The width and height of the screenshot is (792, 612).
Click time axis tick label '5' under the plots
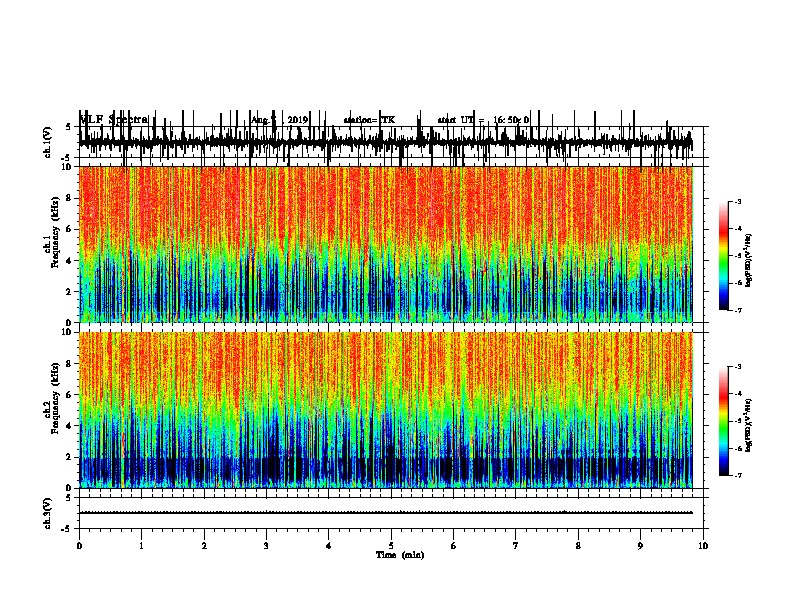point(391,546)
